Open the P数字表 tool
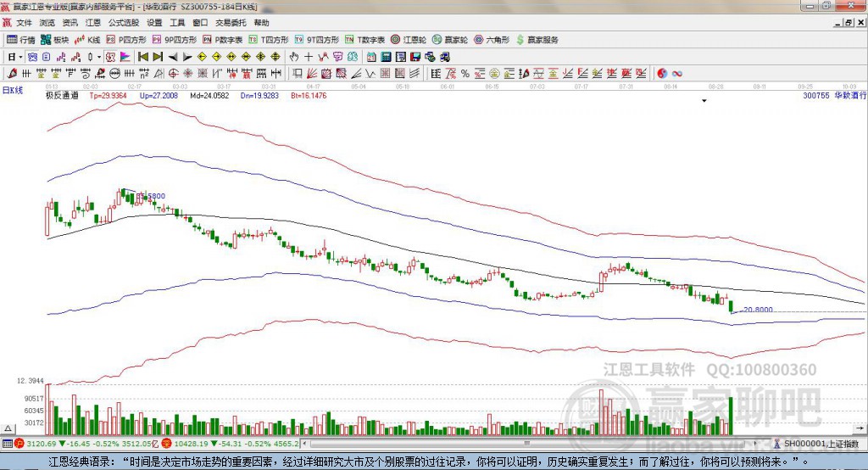This screenshot has width=868, height=470. point(223,40)
